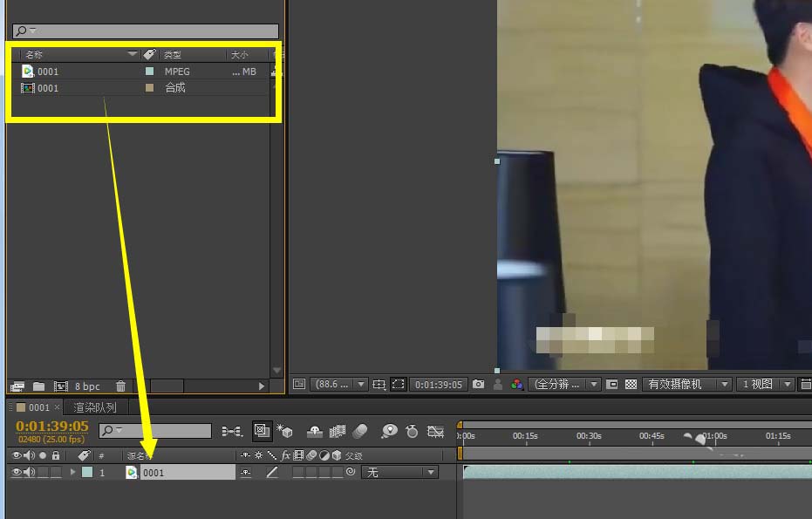
Task: Toggle the transparency grid
Action: pos(631,385)
